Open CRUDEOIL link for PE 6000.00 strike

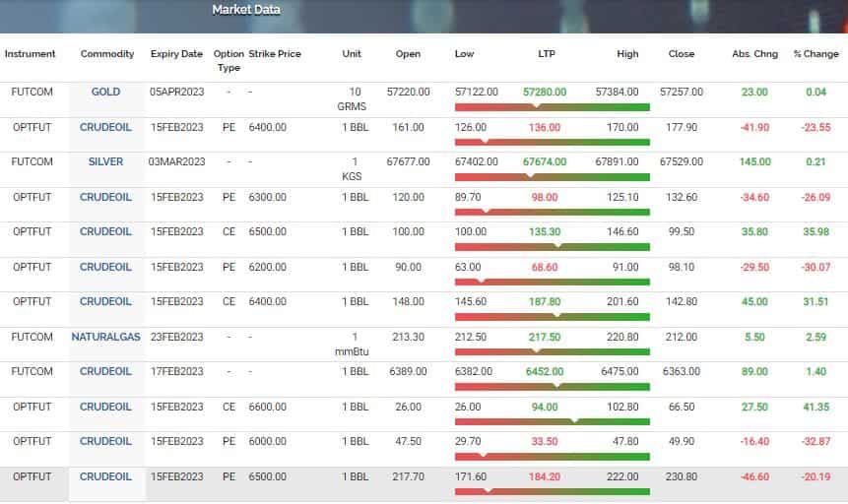(x=105, y=441)
